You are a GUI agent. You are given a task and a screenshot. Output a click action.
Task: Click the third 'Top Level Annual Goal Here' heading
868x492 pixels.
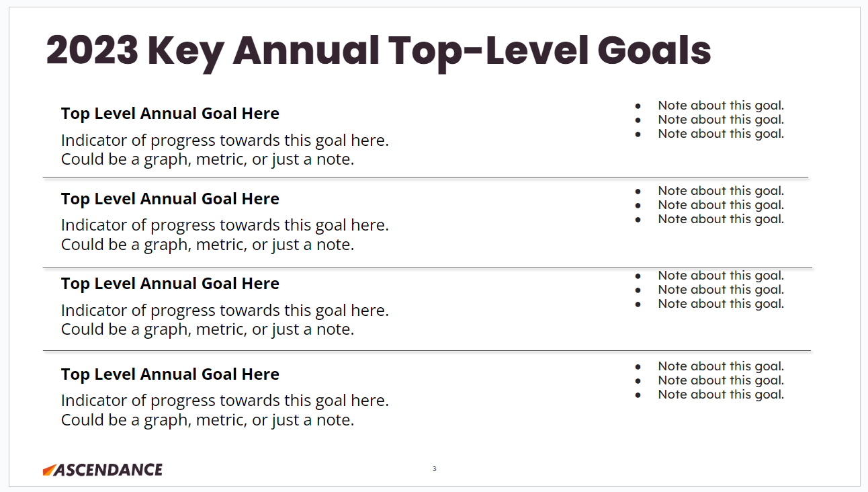click(170, 284)
